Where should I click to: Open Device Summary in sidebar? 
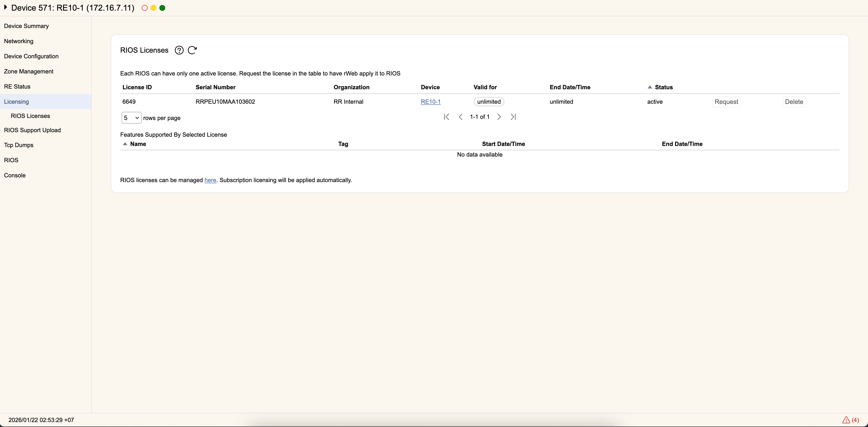26,26
